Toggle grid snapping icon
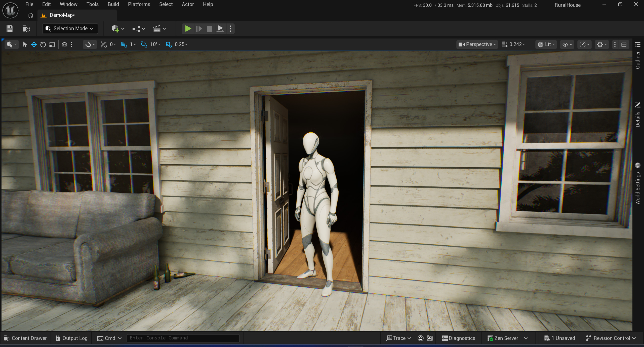Viewport: 644px width, 347px height. coord(124,45)
